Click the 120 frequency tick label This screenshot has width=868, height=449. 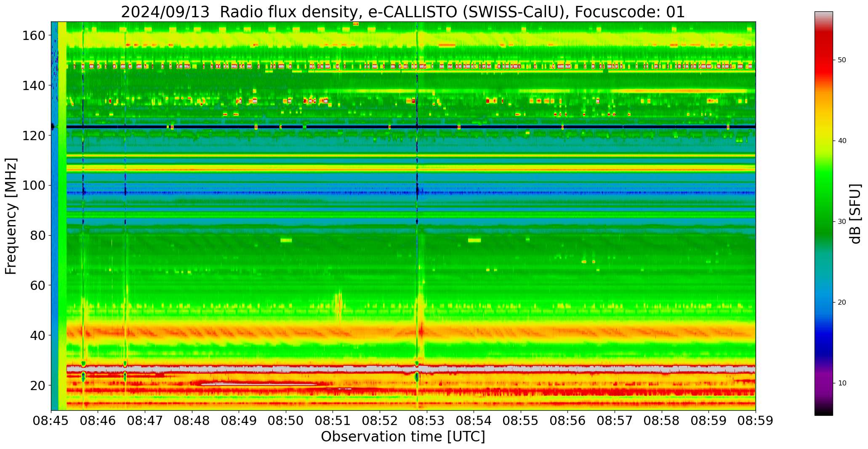pos(34,135)
